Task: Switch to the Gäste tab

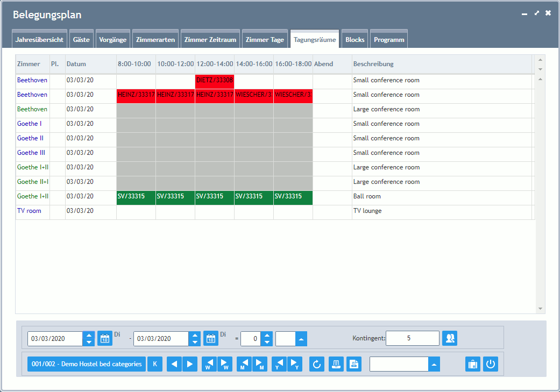Action: (81, 39)
